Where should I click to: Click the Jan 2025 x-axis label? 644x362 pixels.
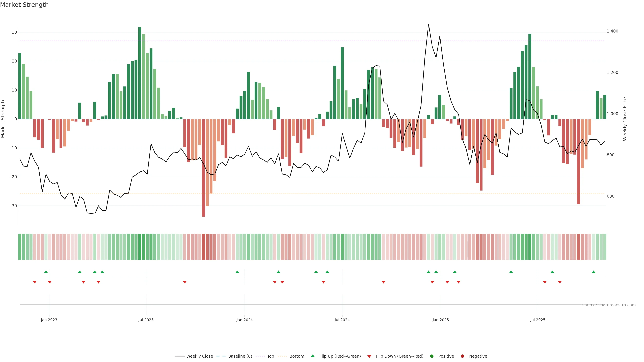tap(441, 320)
